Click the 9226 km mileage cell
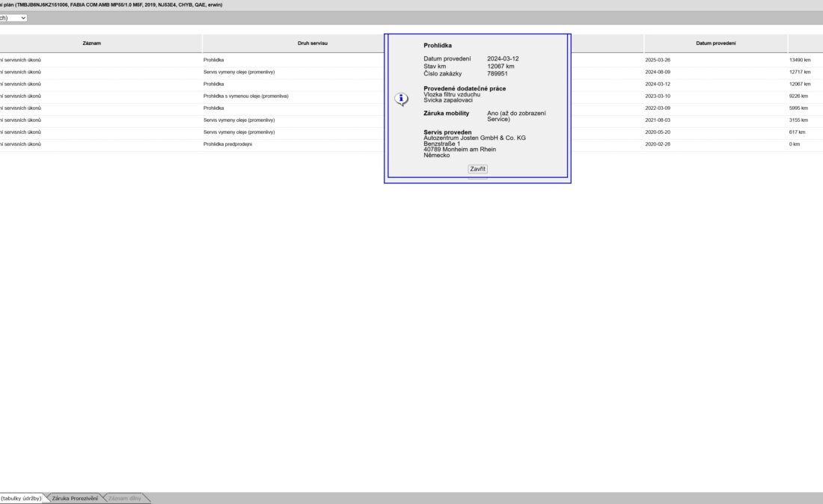 (x=798, y=96)
